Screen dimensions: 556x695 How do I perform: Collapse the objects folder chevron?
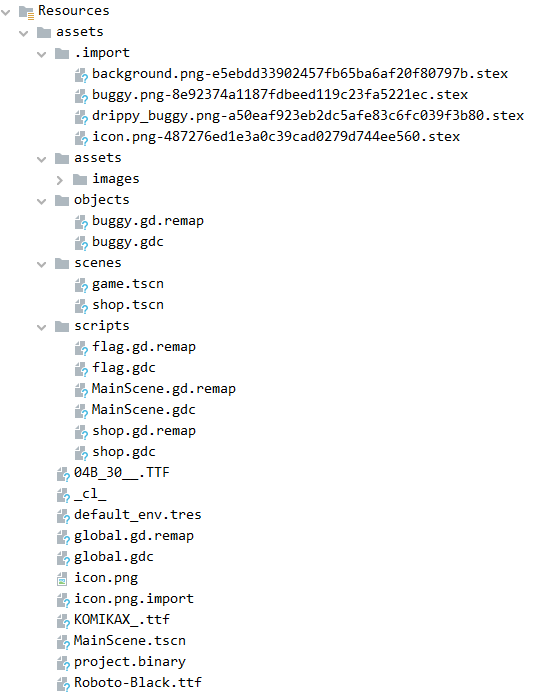click(x=42, y=201)
